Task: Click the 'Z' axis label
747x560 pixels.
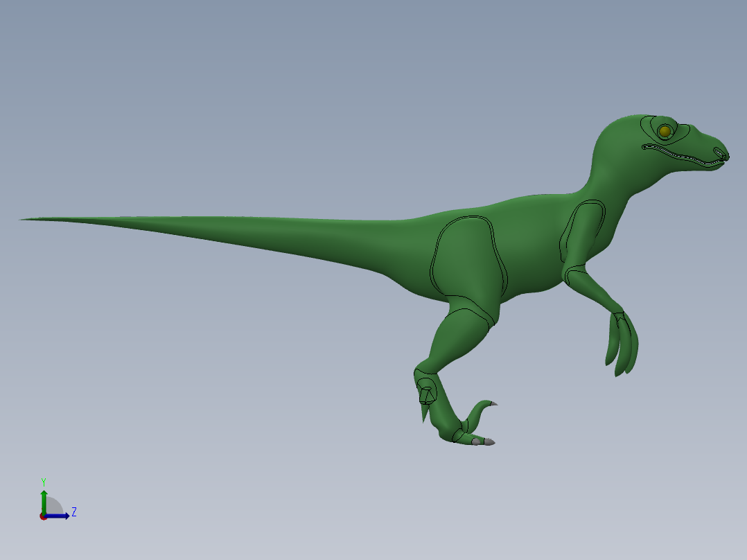Action: coord(74,512)
